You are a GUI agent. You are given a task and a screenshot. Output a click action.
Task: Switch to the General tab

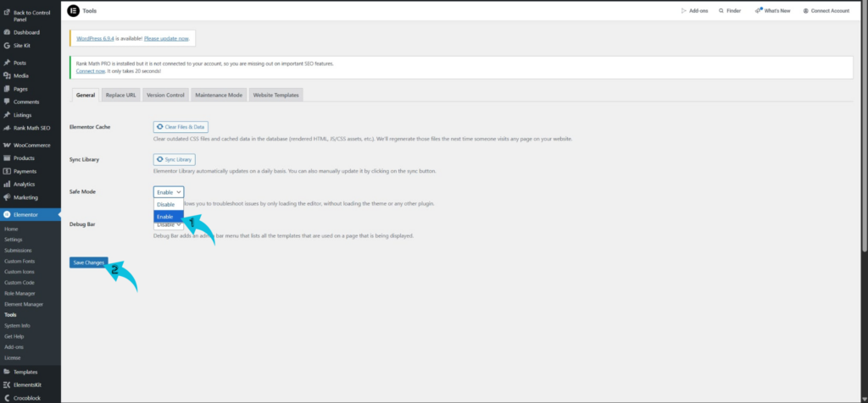click(x=86, y=95)
